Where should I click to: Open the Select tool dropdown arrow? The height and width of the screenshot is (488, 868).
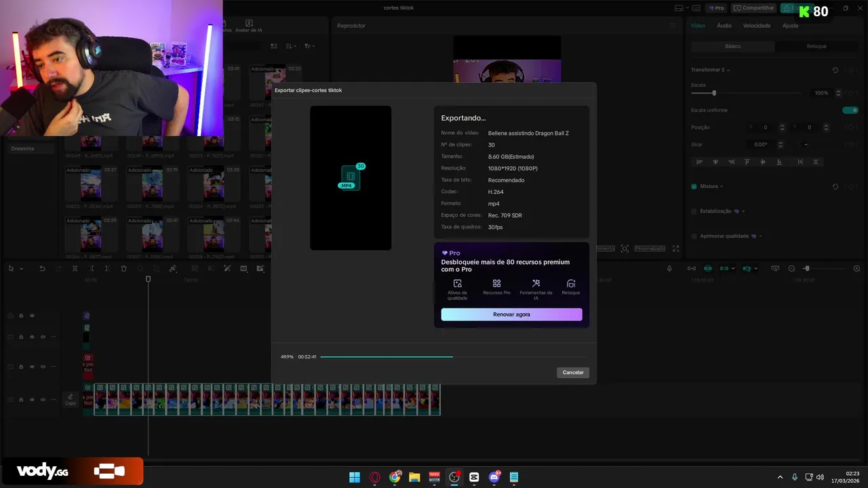tap(21, 268)
